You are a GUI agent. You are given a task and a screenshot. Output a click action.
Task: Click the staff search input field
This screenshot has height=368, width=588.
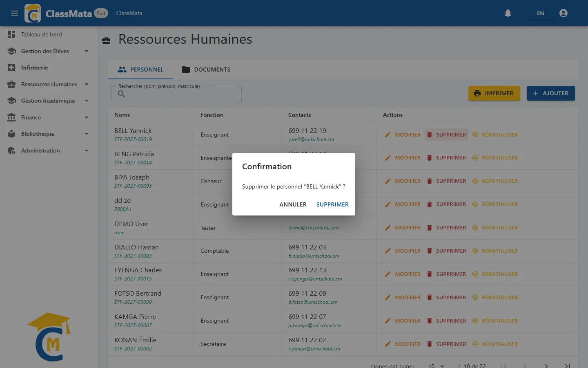tap(176, 94)
